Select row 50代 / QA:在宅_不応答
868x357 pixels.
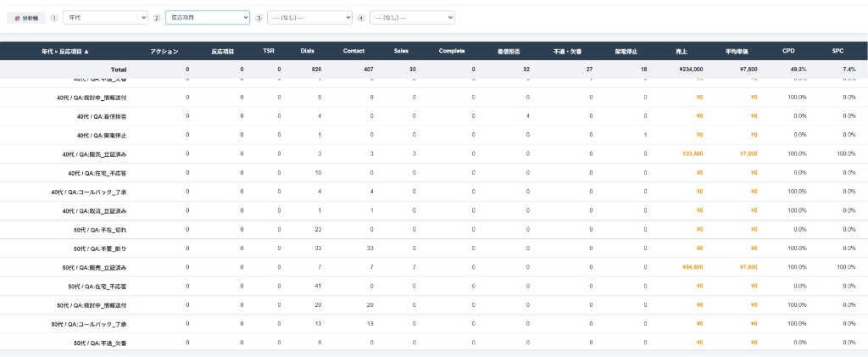pyautogui.click(x=434, y=286)
